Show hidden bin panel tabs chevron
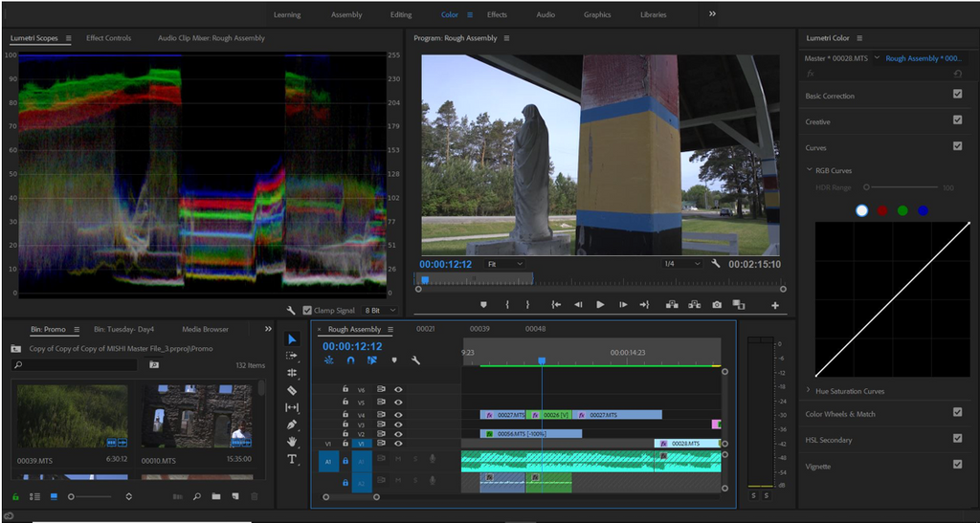Viewport: 980px width, 523px height. 268,329
